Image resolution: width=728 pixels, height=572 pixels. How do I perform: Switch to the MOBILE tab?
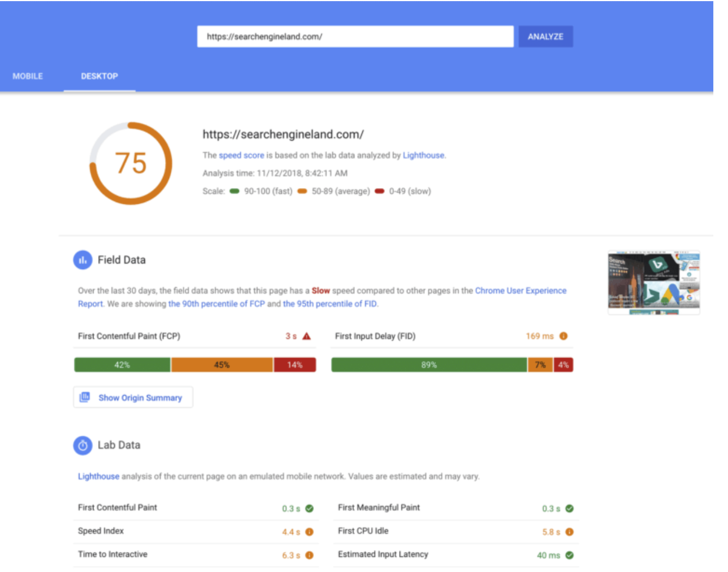click(x=28, y=76)
